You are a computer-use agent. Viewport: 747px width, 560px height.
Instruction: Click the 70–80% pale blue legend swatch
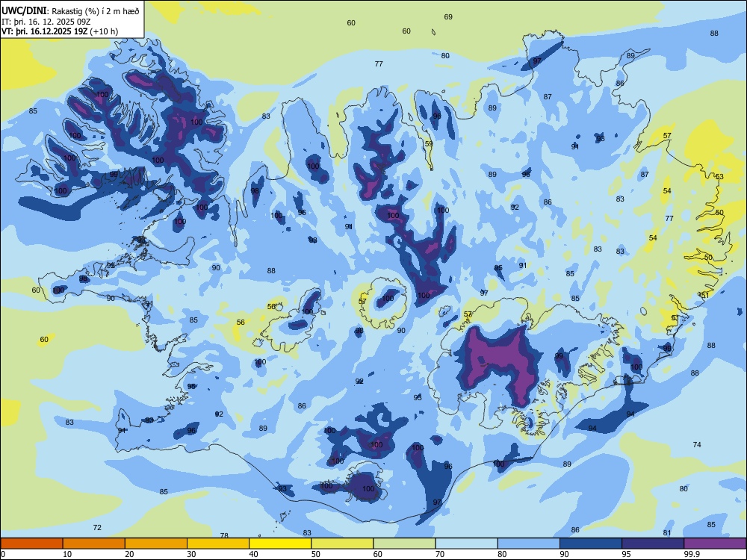click(x=466, y=544)
